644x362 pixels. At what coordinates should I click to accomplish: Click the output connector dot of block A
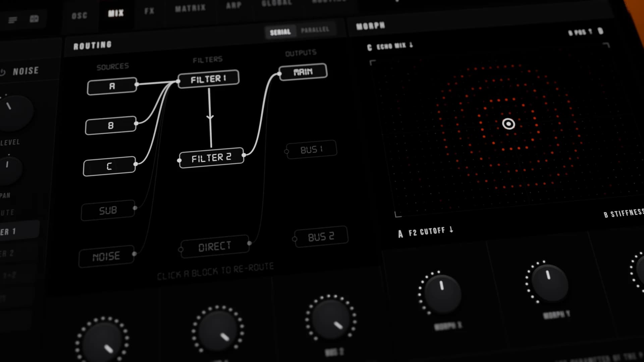pos(137,84)
